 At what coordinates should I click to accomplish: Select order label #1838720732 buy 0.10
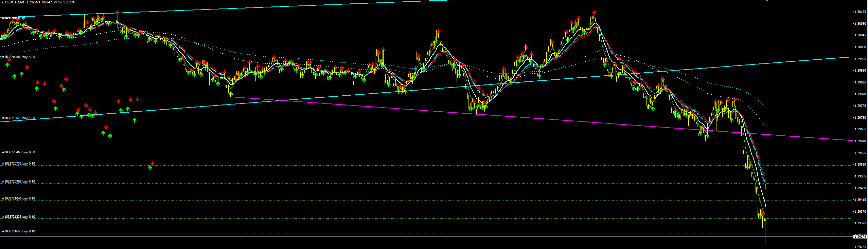coord(19,164)
